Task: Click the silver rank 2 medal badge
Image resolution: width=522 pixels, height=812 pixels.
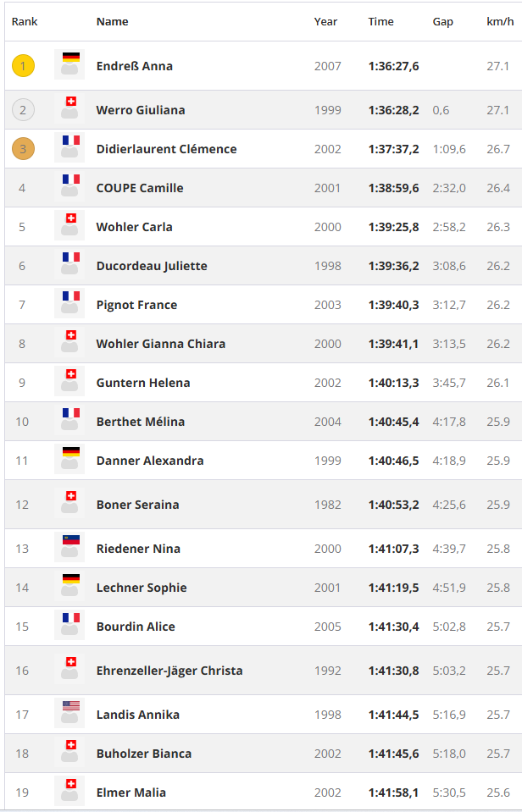Action: (23, 110)
